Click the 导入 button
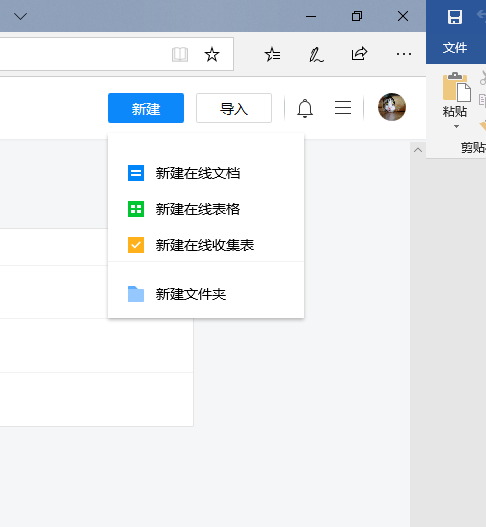486x527 pixels. tap(234, 108)
